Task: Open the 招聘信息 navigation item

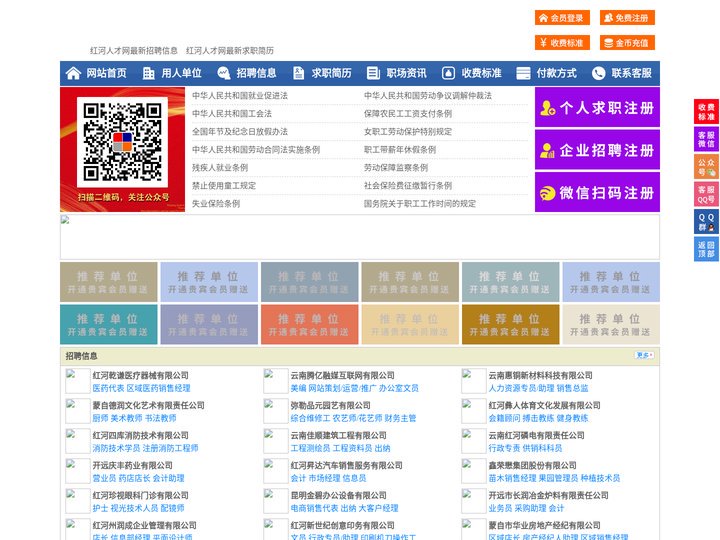Action: pos(256,73)
